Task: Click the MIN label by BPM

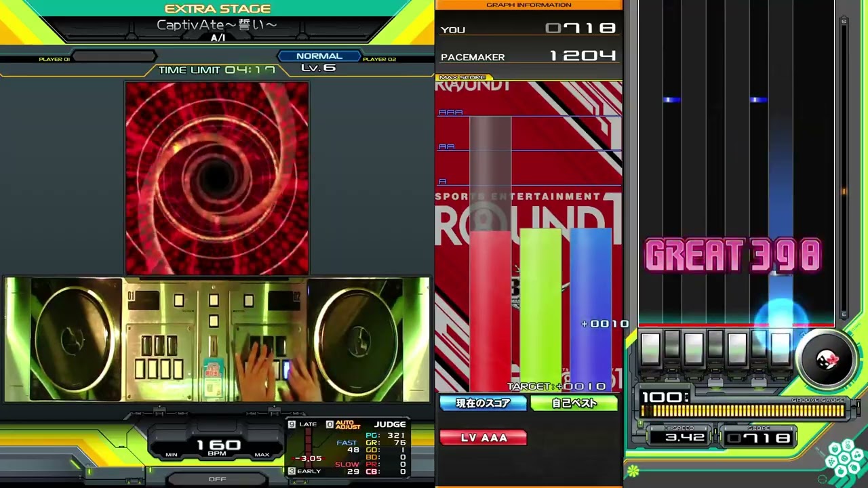Action: (x=172, y=455)
